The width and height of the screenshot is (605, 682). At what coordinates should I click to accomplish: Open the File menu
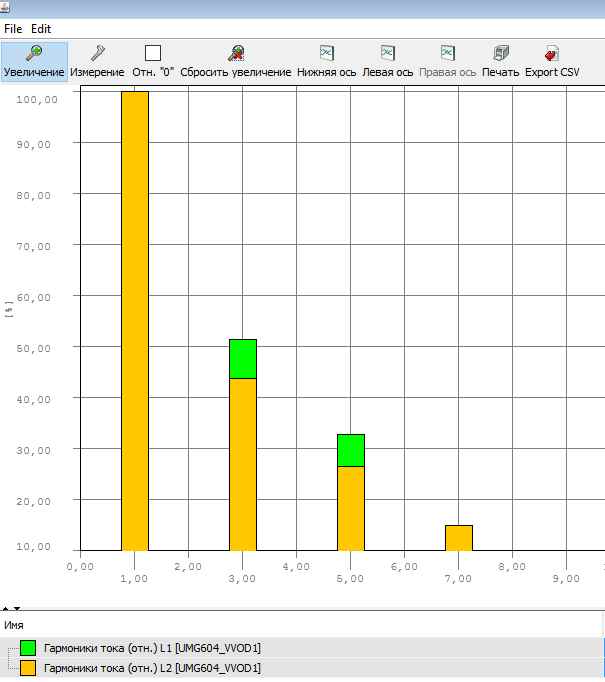pos(13,29)
